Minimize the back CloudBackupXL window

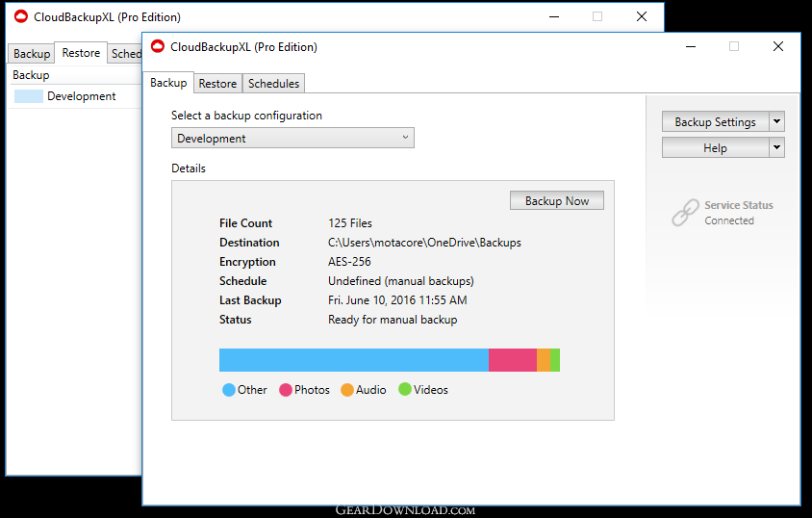pyautogui.click(x=554, y=16)
